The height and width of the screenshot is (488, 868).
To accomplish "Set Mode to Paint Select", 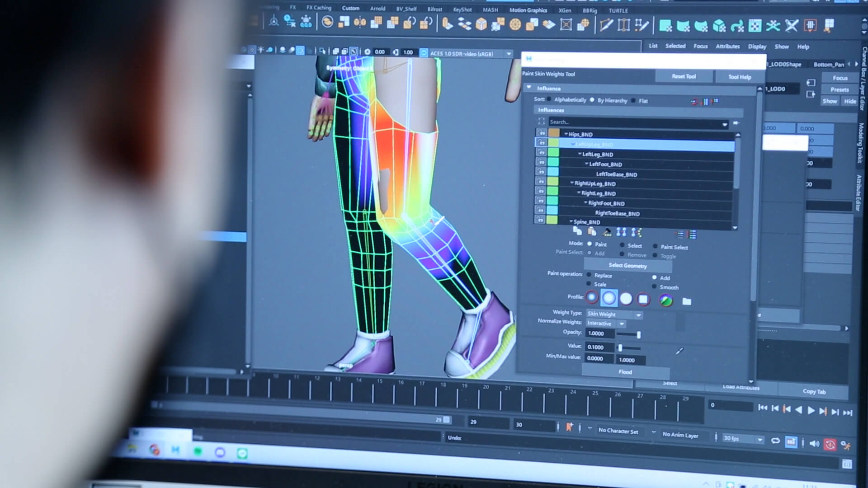I will coord(655,246).
